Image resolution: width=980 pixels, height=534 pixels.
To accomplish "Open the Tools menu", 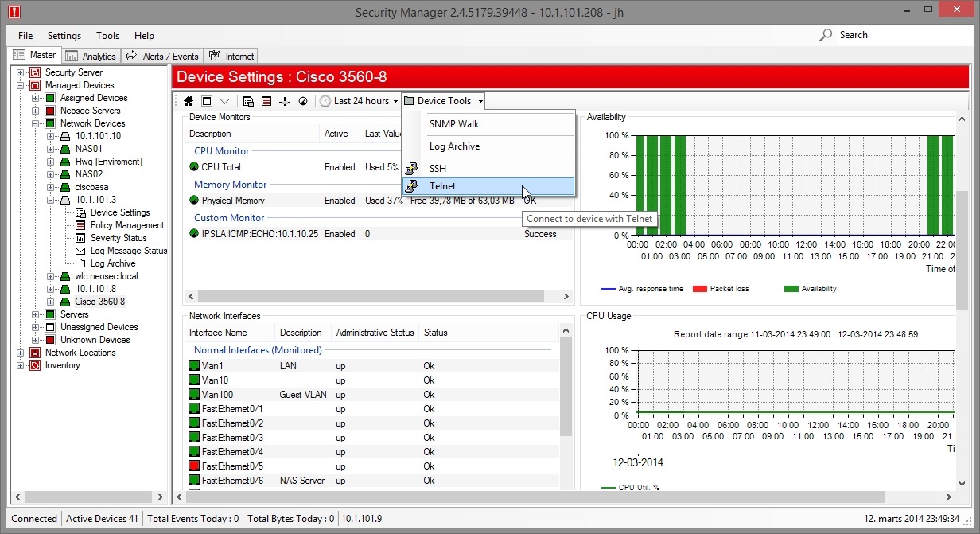I will (x=107, y=36).
